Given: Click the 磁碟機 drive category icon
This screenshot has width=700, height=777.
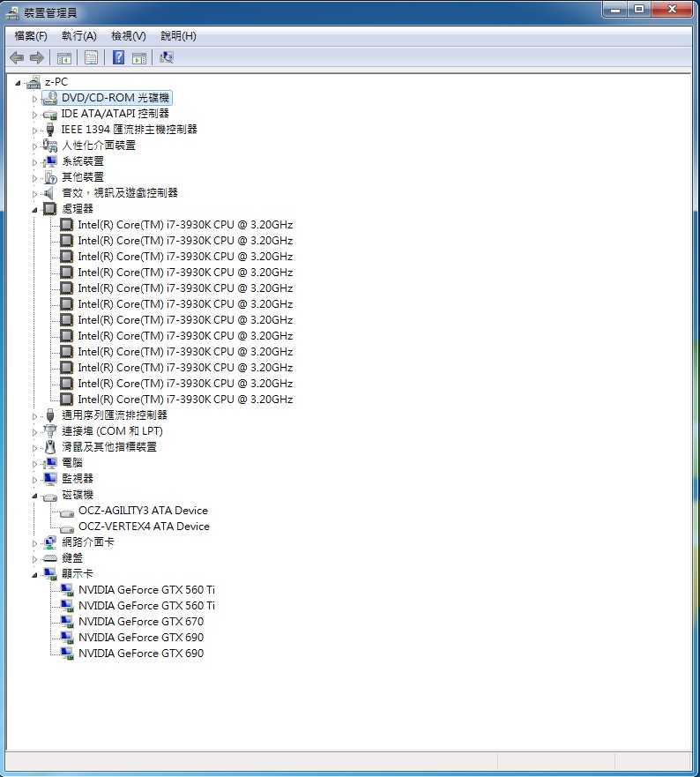Looking at the screenshot, I should (x=50, y=496).
